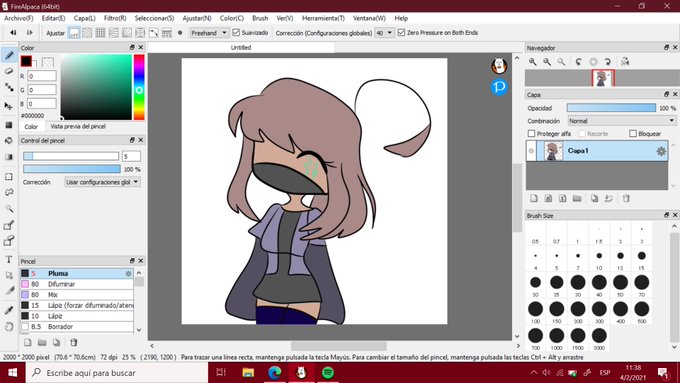Click the rainbow hue strip

tap(139, 87)
